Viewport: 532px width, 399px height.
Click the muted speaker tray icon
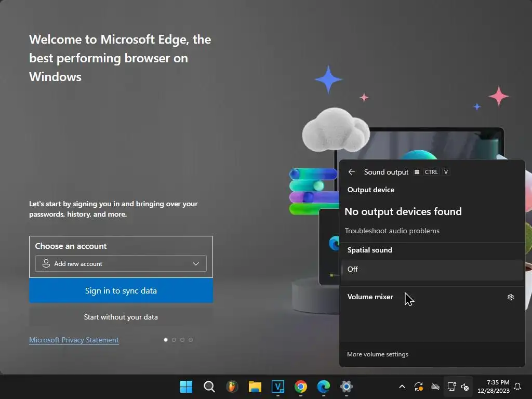coord(465,387)
